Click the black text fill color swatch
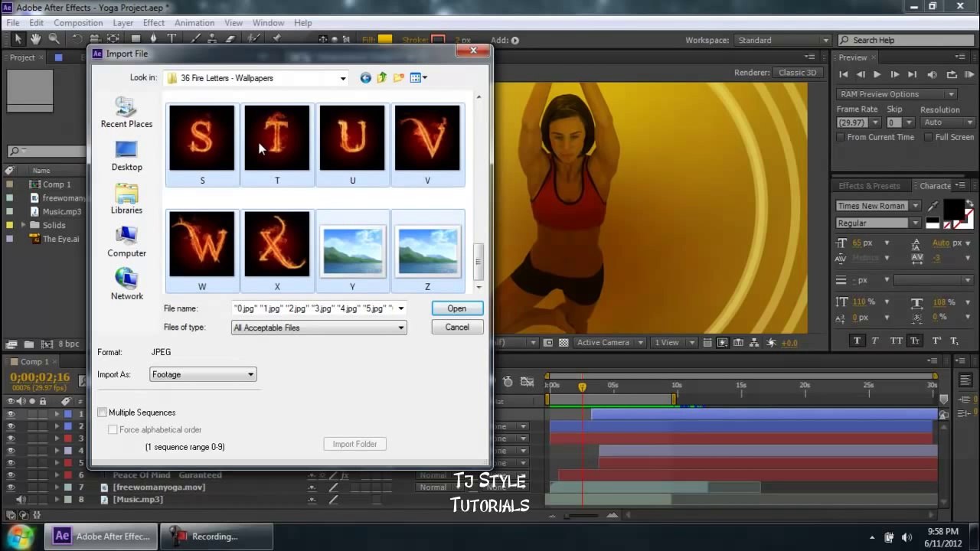Viewport: 980px width, 551px height. (x=954, y=209)
